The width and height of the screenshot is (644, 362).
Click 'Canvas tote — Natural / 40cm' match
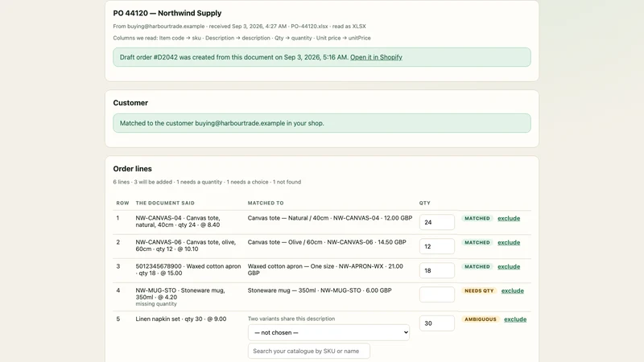(330, 218)
